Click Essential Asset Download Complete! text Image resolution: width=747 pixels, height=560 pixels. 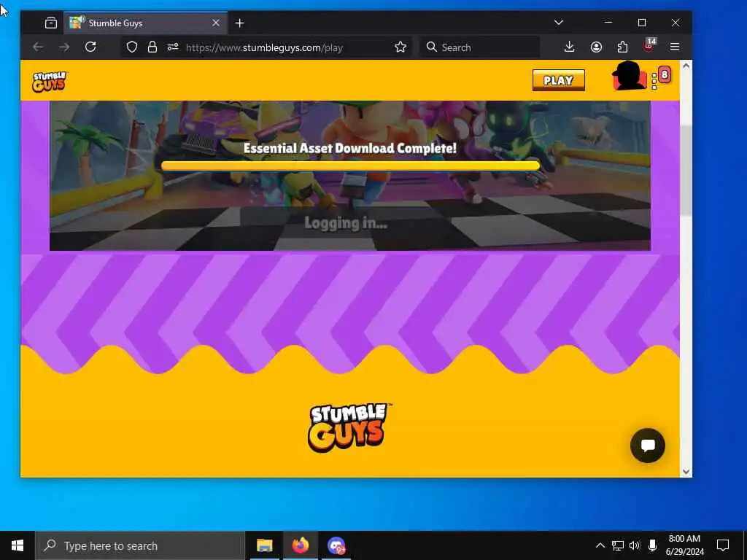point(350,148)
